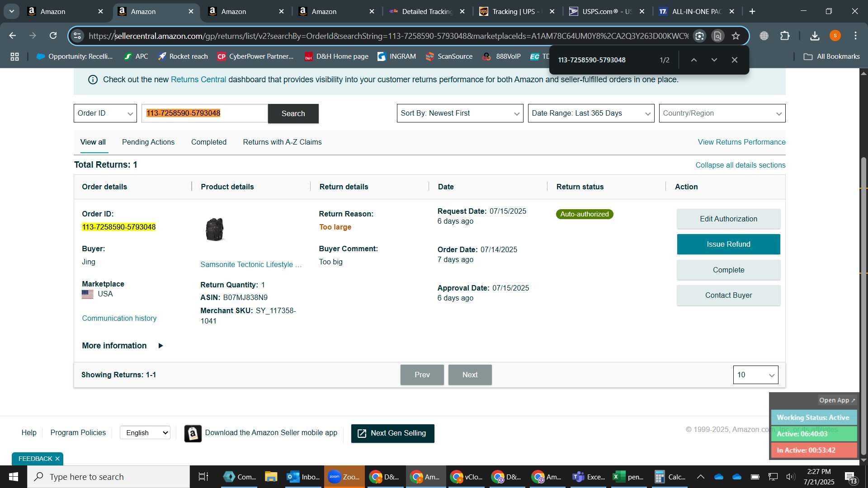Open the Order ID search-by dropdown
The height and width of the screenshot is (488, 868).
(x=105, y=113)
